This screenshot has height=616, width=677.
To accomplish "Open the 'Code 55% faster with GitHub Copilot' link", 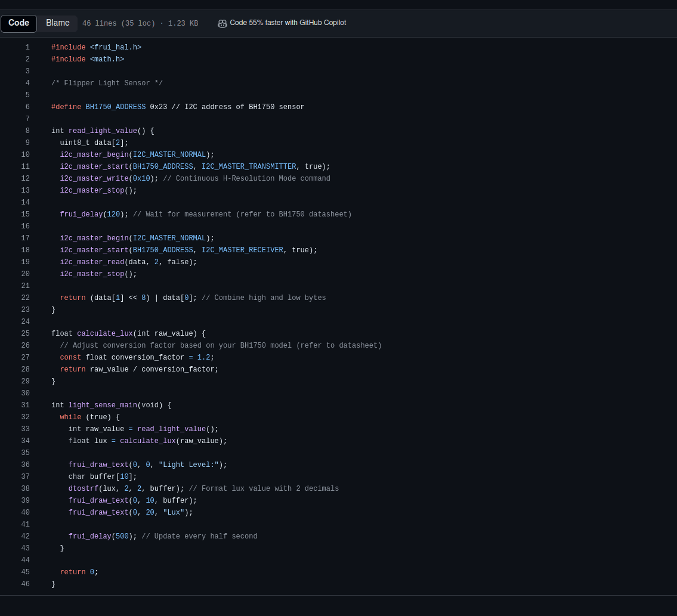I will [288, 23].
